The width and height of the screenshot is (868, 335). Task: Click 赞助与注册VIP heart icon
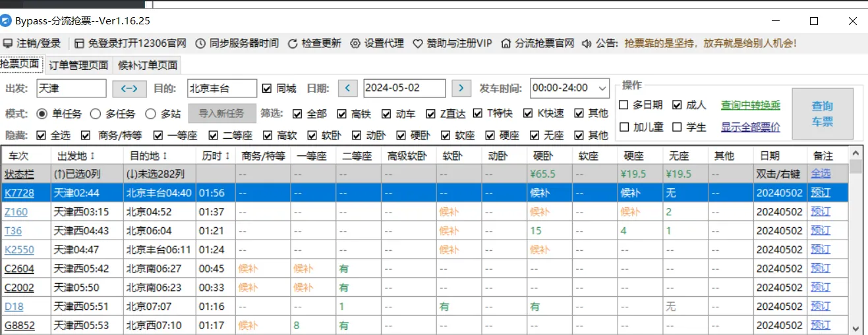pos(418,43)
